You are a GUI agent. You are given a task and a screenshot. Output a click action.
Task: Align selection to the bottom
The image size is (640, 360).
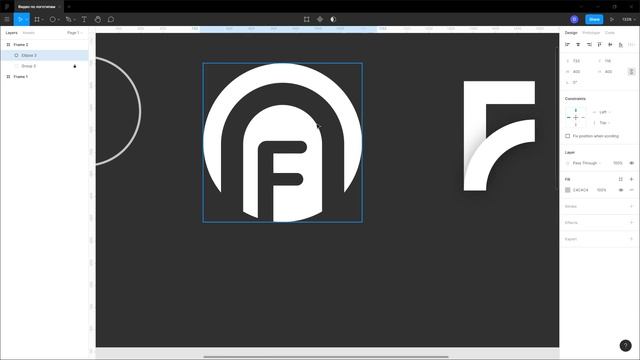pos(620,44)
